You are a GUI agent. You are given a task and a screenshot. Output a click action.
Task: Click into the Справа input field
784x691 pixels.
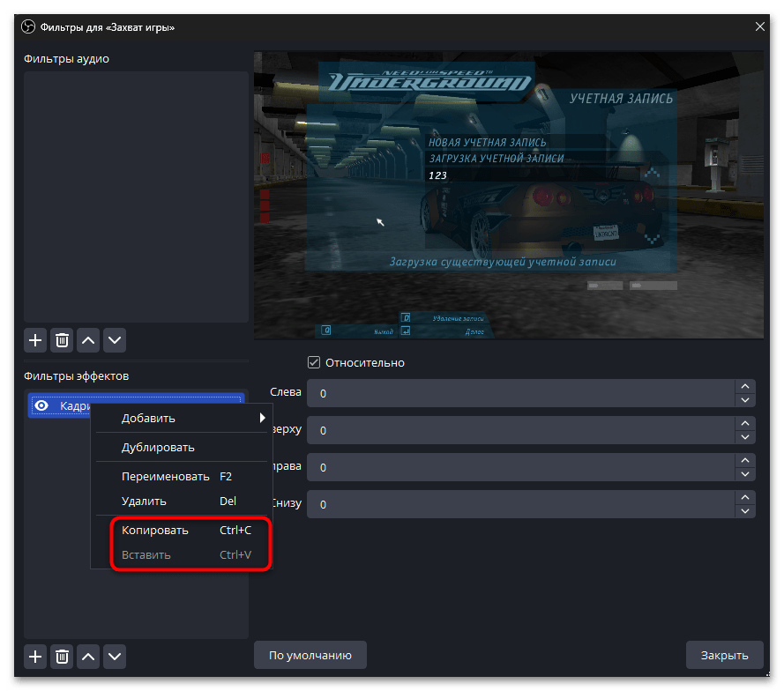point(521,467)
